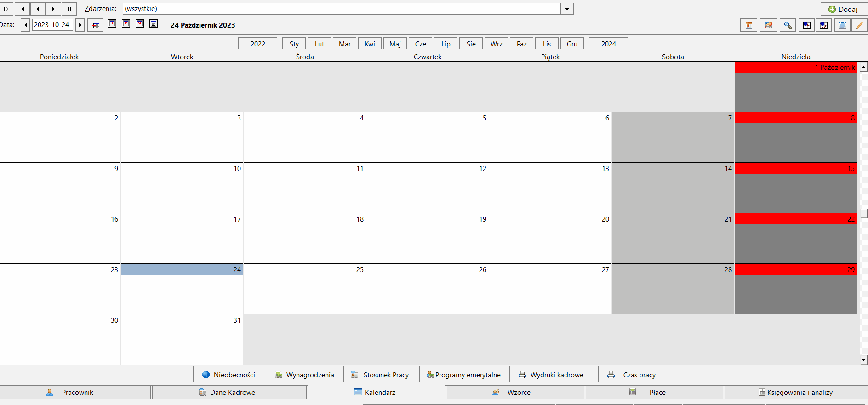
Task: Switch to the Kalendarz tab
Action: 377,392
